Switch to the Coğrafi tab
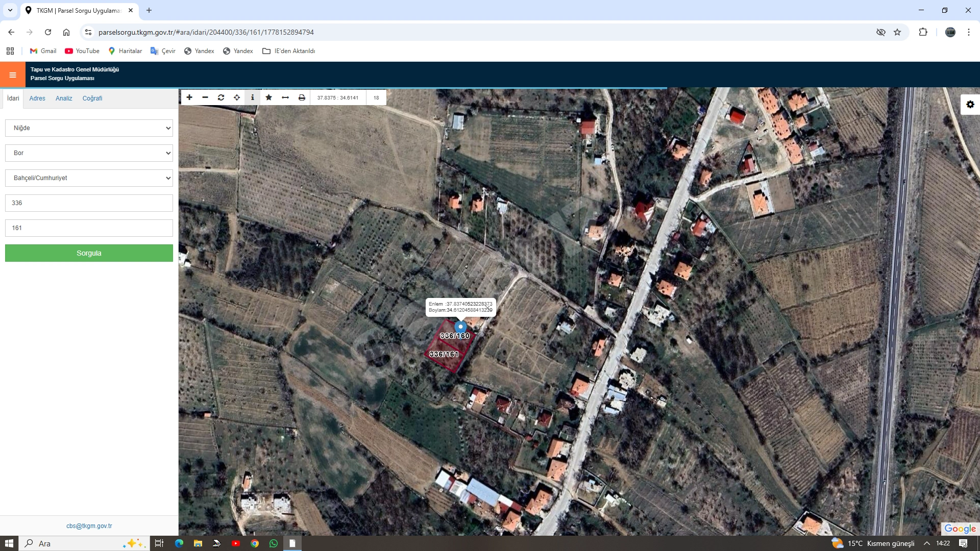Image resolution: width=980 pixels, height=551 pixels. coord(92,98)
